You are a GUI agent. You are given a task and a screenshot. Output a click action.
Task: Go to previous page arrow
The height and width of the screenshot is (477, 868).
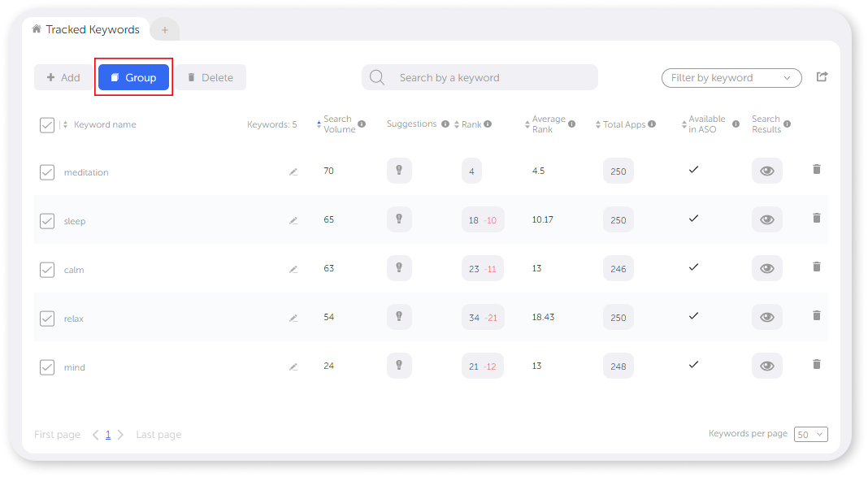(96, 435)
